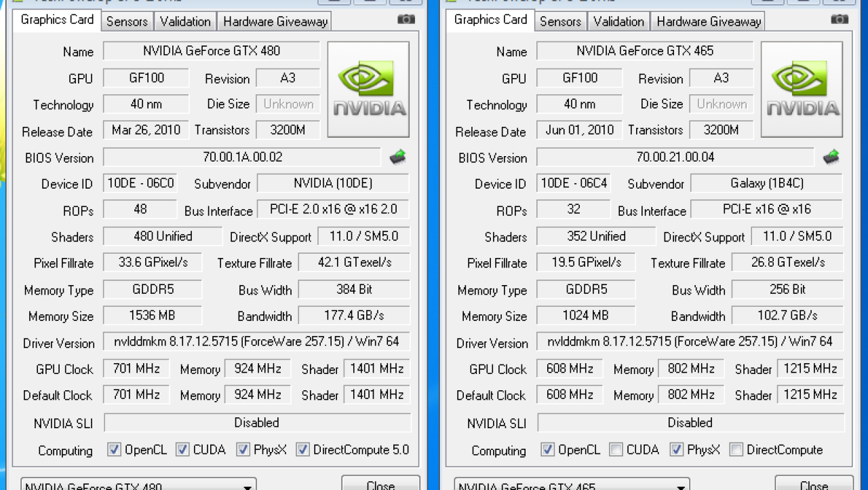
Task: Click Bus Interface field PCI-E x16 @ x16
Action: click(766, 209)
